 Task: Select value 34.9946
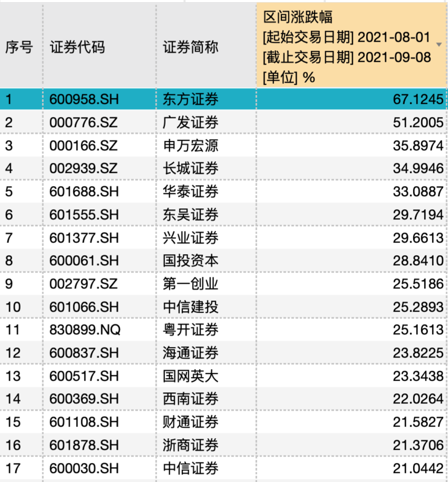[418, 168]
